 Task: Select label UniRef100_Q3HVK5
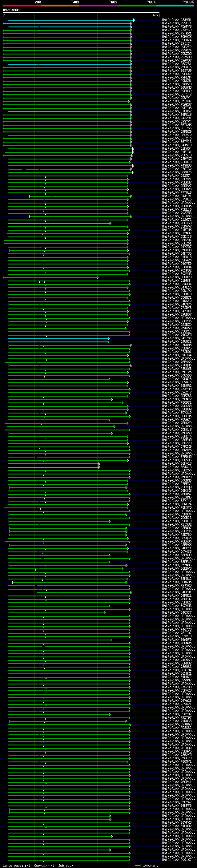176,159
